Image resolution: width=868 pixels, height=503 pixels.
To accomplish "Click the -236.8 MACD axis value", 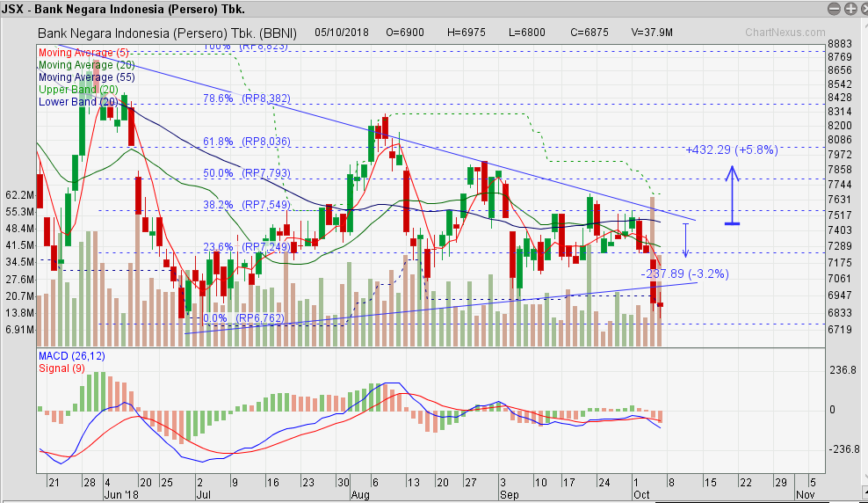I will pos(843,449).
